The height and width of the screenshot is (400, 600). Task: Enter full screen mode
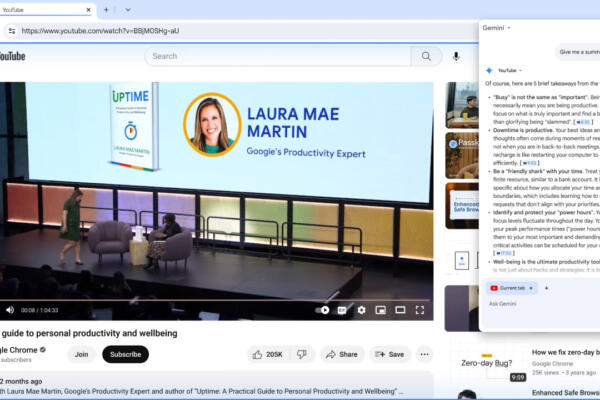[420, 310]
